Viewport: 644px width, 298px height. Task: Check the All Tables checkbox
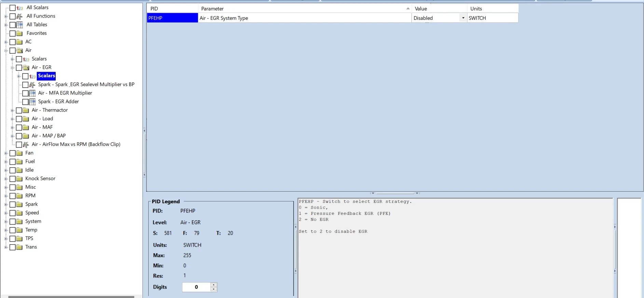pos(13,25)
